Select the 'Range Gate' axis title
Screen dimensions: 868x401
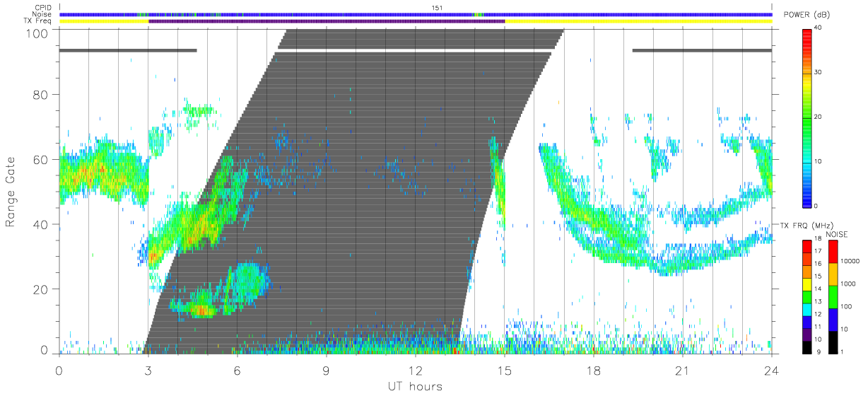(x=11, y=192)
